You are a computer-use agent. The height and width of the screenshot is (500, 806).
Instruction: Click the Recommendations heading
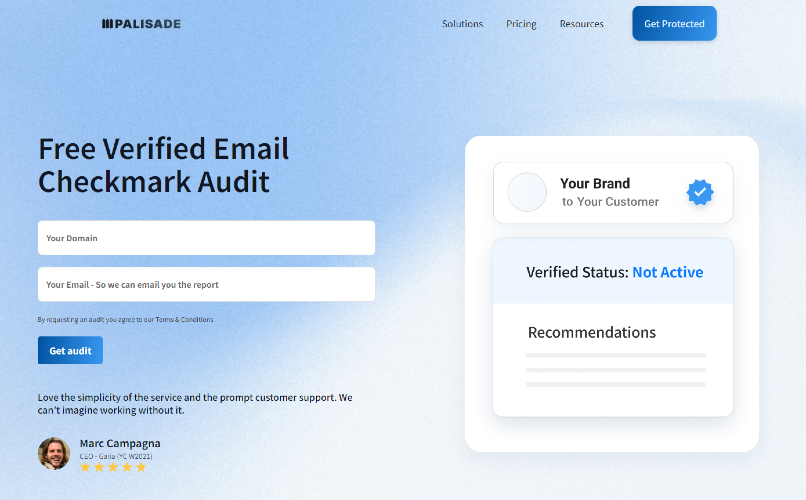[x=592, y=332]
